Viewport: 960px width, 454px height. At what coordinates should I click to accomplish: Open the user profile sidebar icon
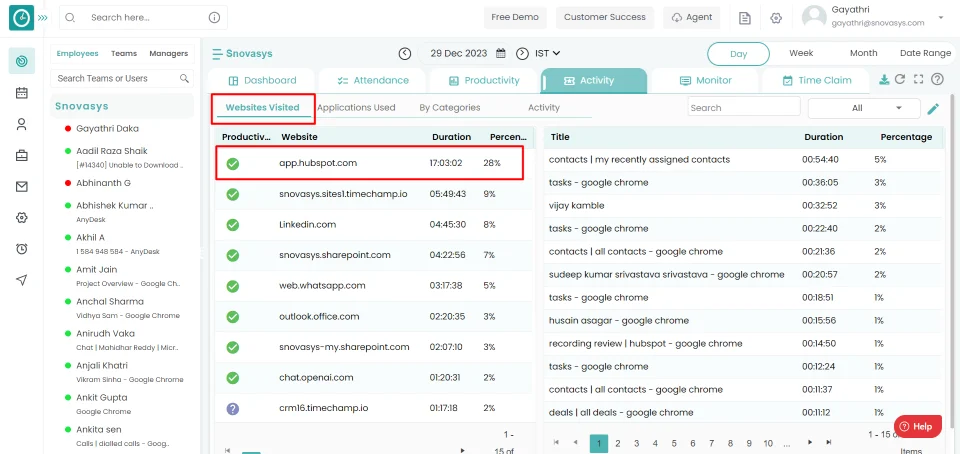(21, 124)
